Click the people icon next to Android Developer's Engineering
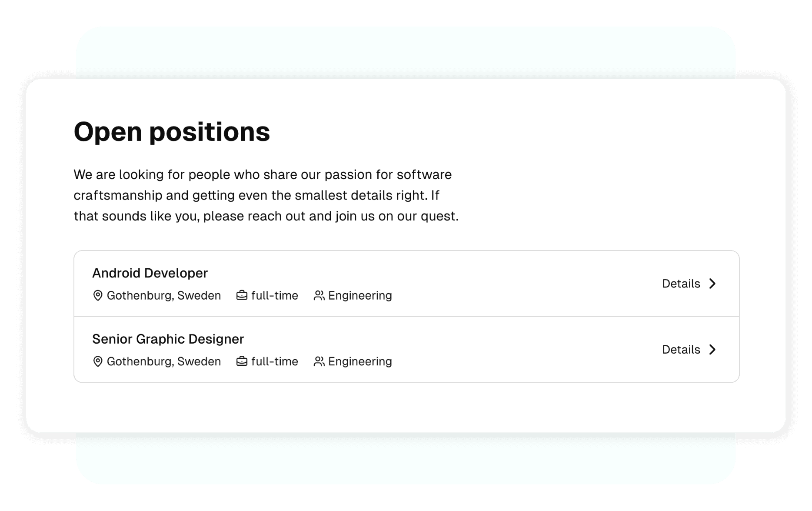 tap(319, 296)
